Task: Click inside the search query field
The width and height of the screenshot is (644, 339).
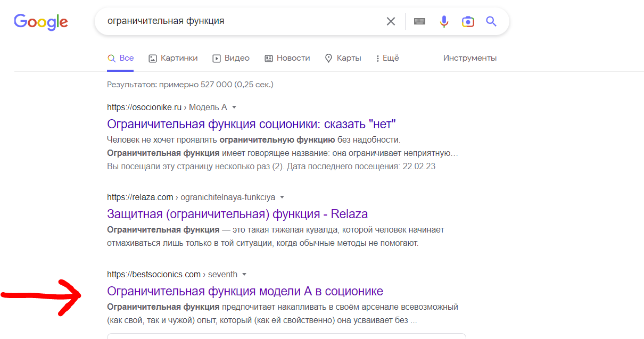Action: click(x=242, y=21)
